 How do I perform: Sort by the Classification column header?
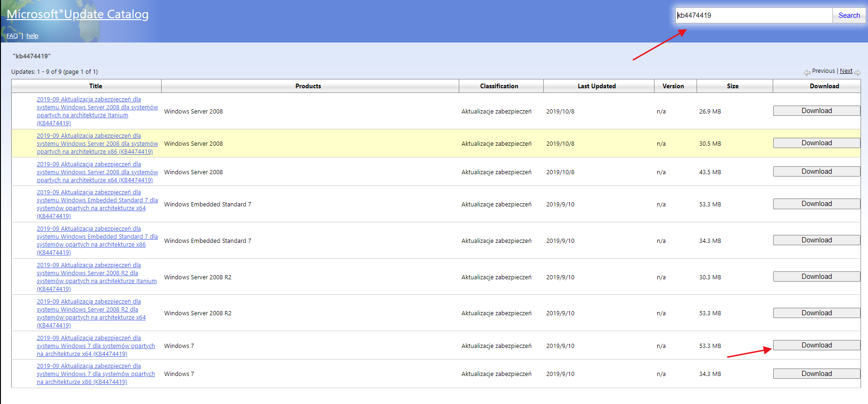[499, 86]
